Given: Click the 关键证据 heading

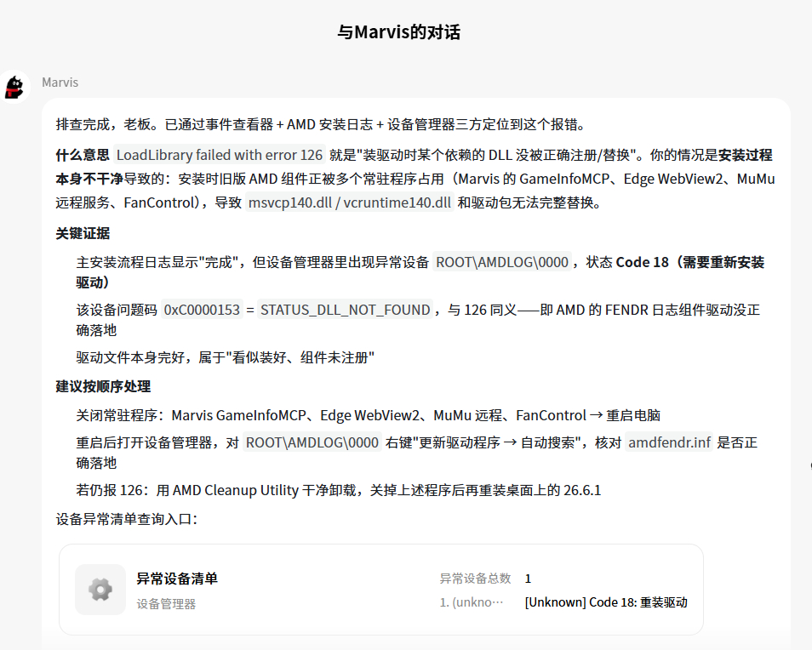Looking at the screenshot, I should pyautogui.click(x=83, y=233).
